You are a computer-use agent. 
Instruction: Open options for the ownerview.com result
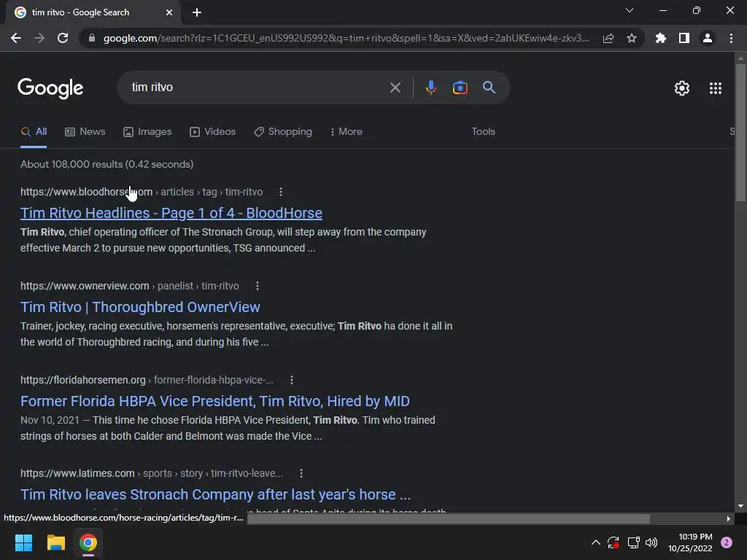coord(258,286)
